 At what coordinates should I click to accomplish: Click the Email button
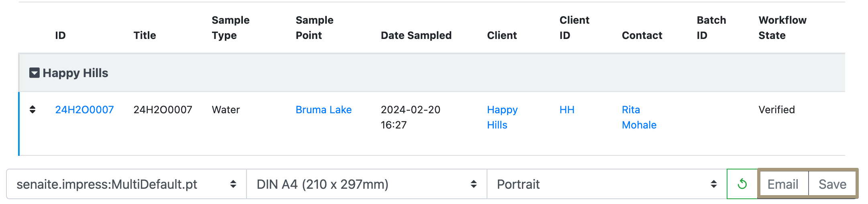click(x=782, y=184)
